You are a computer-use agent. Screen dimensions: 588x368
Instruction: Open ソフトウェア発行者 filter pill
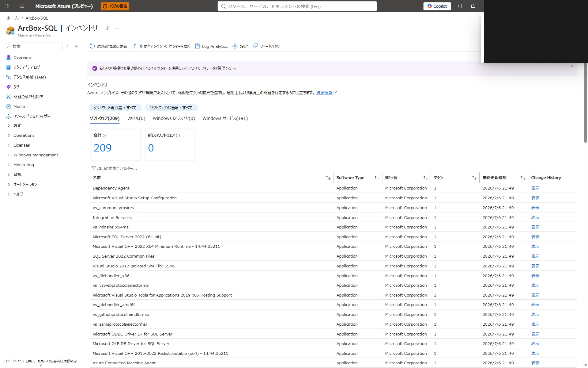point(115,108)
